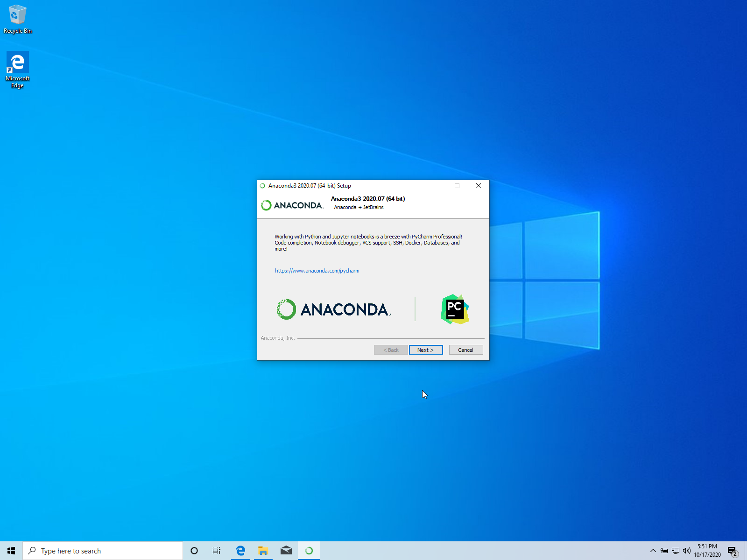Image resolution: width=747 pixels, height=560 pixels.
Task: Show hidden system tray icons
Action: pos(653,551)
